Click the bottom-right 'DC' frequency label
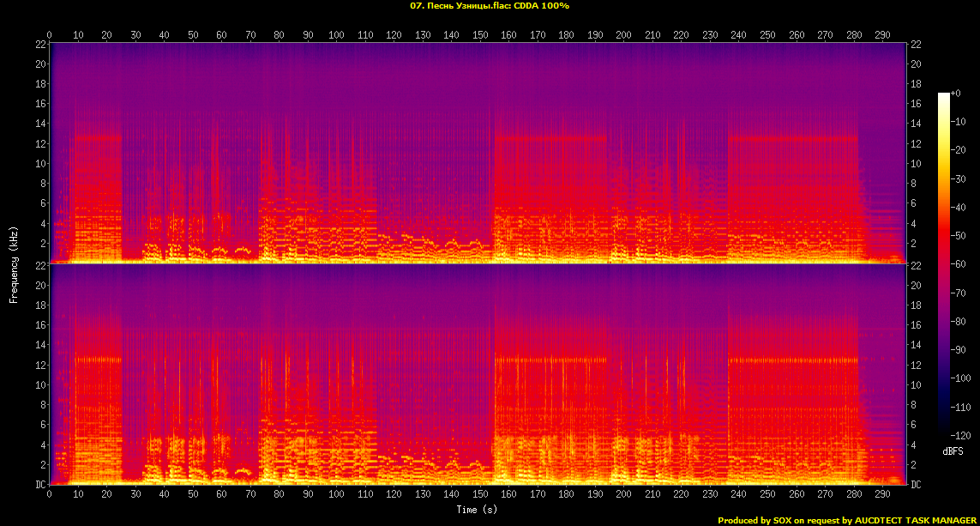The width and height of the screenshot is (980, 526). tap(917, 485)
